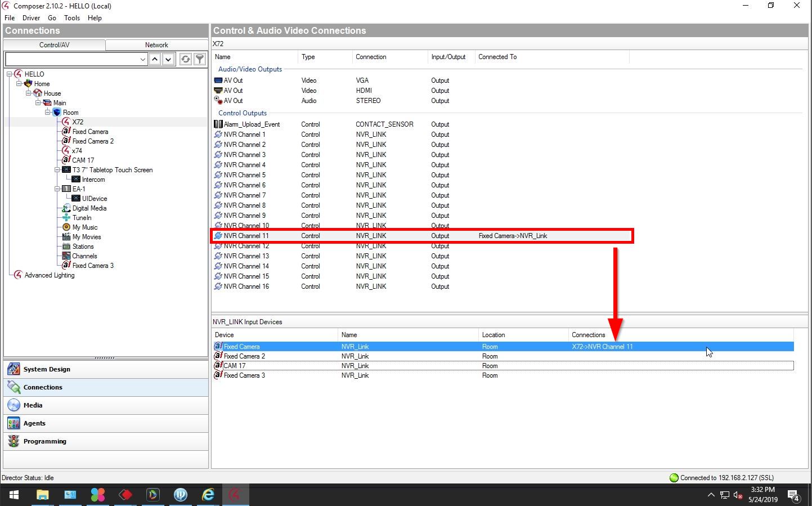Select the NVR Channel 11 row

tap(246, 236)
